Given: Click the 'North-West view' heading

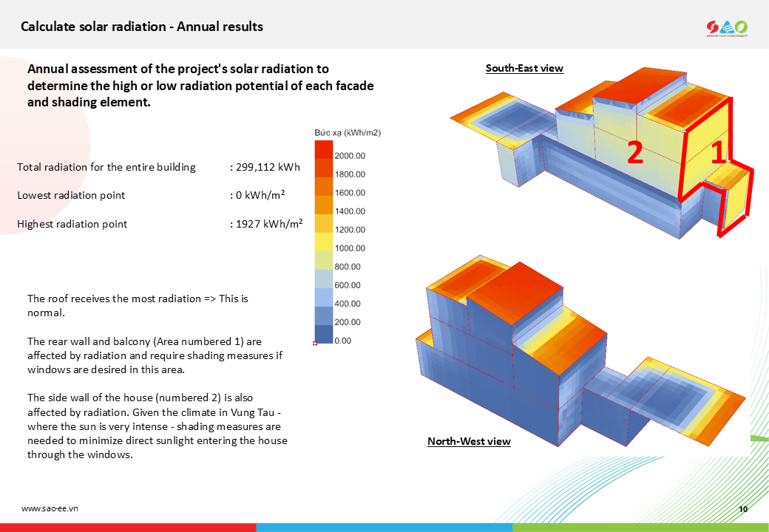Looking at the screenshot, I should [469, 441].
